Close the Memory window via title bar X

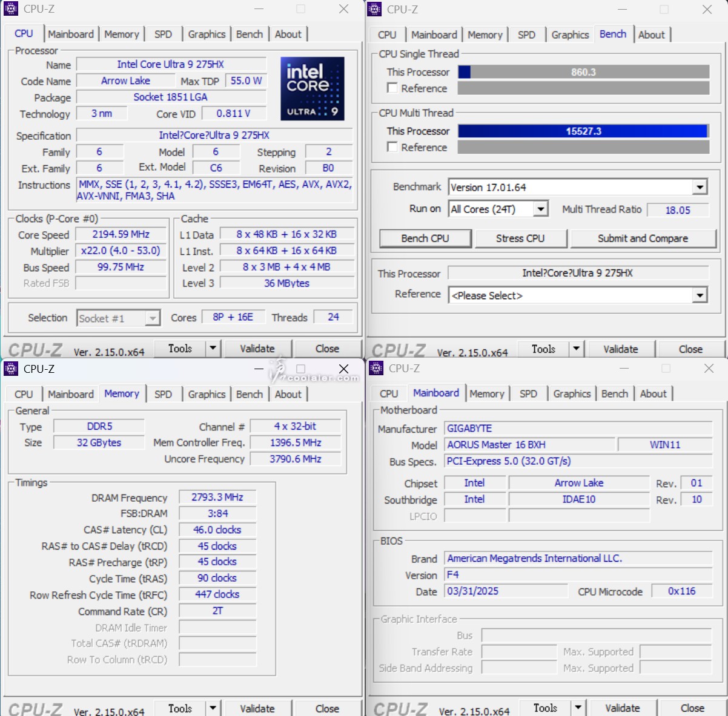[x=343, y=369]
